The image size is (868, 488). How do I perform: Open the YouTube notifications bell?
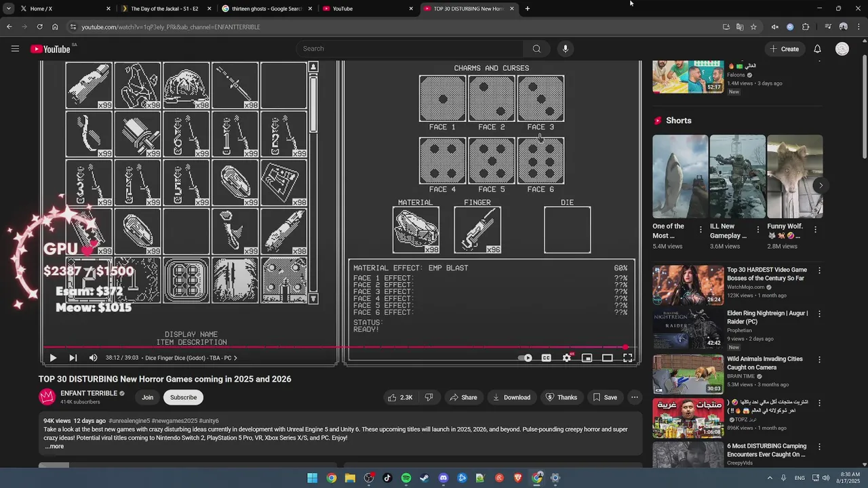817,49
